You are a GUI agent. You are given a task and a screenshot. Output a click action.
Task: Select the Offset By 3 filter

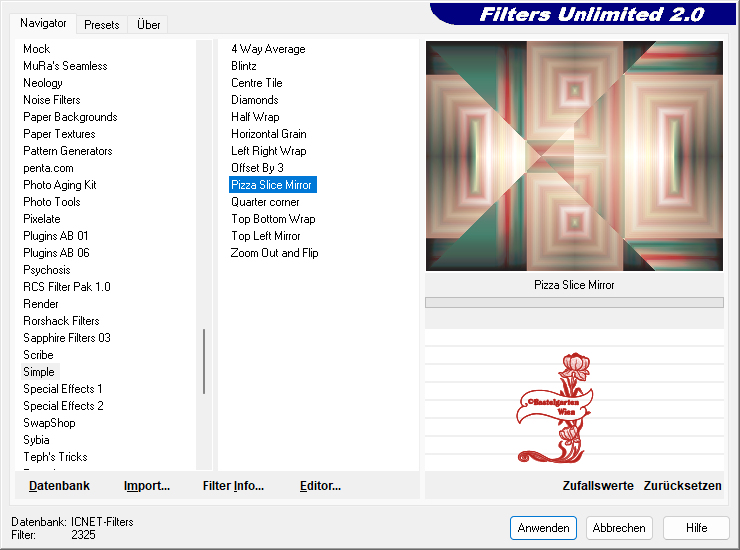[257, 168]
